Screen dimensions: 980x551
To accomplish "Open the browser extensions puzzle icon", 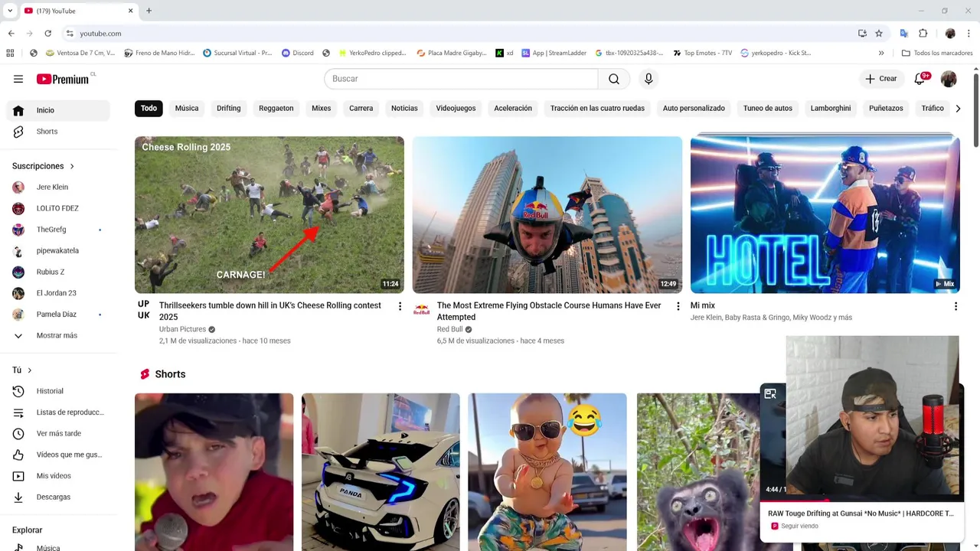I will click(x=923, y=34).
